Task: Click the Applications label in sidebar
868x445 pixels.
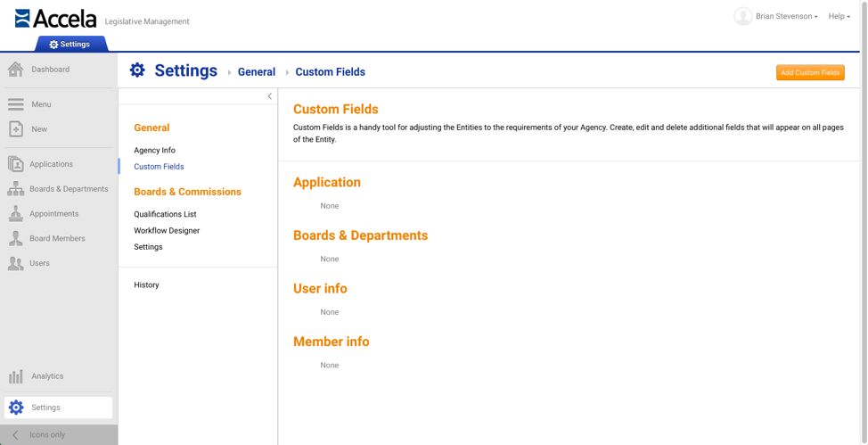Action: coord(52,164)
